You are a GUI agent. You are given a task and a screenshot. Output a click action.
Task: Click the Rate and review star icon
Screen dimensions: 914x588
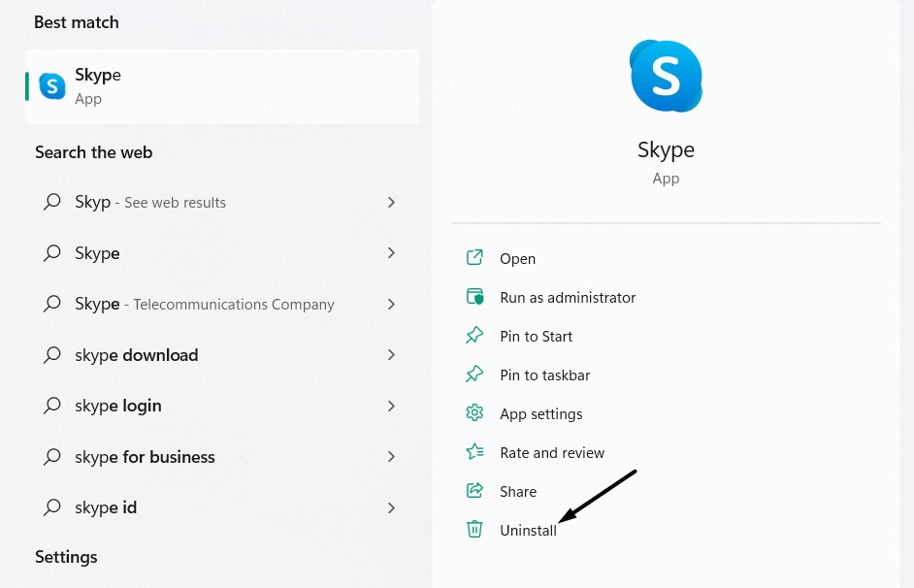coord(474,452)
